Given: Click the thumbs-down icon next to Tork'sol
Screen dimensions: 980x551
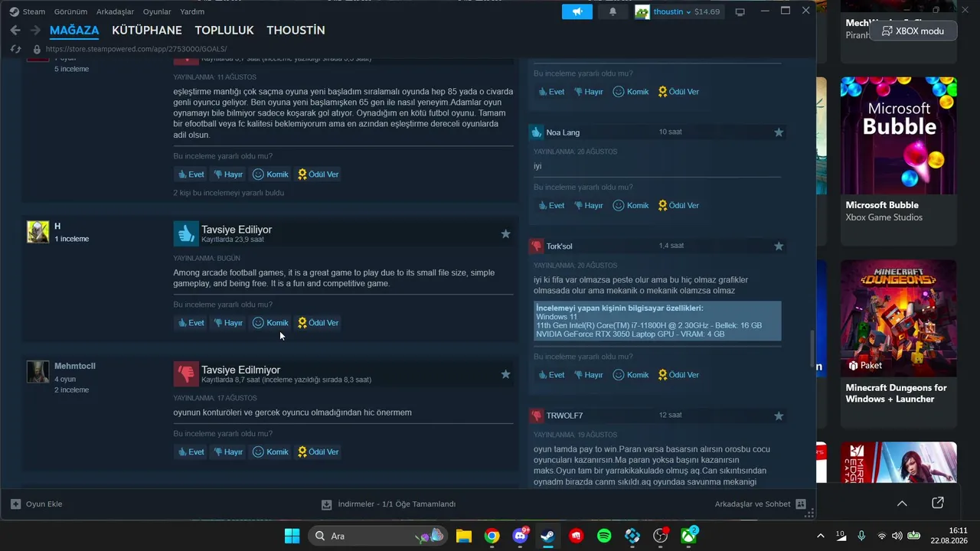Looking at the screenshot, I should (536, 246).
